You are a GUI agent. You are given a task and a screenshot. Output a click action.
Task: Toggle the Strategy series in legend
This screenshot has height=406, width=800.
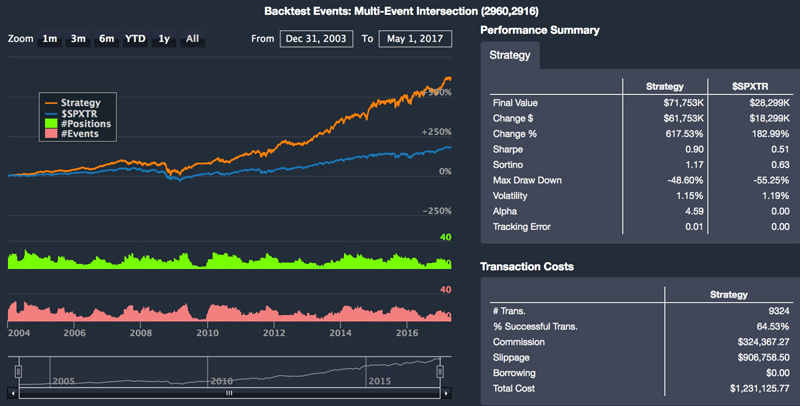[80, 102]
